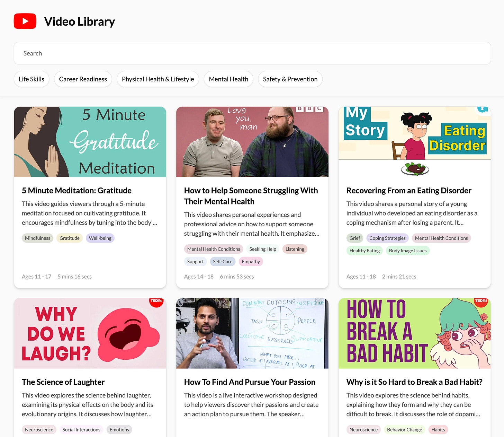Click the Emotions tag
This screenshot has width=504, height=437.
119,430
